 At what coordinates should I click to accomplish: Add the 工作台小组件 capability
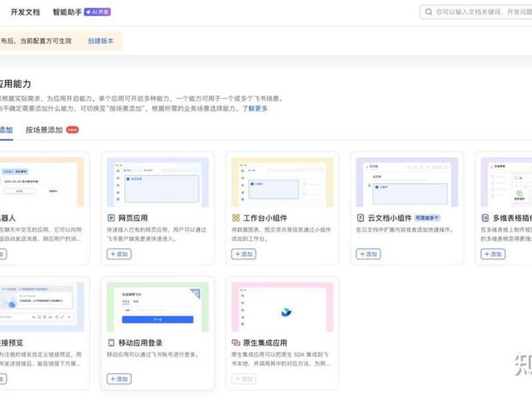[x=243, y=254]
